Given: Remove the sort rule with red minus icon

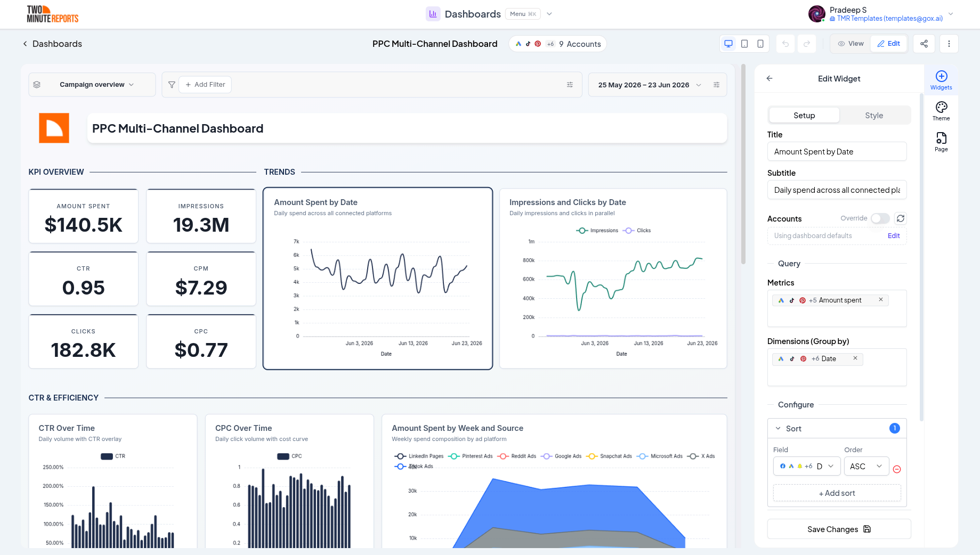Looking at the screenshot, I should (897, 469).
